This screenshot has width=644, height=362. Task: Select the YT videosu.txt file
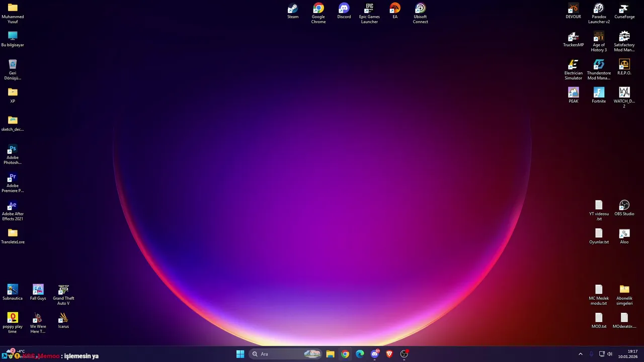[599, 211]
